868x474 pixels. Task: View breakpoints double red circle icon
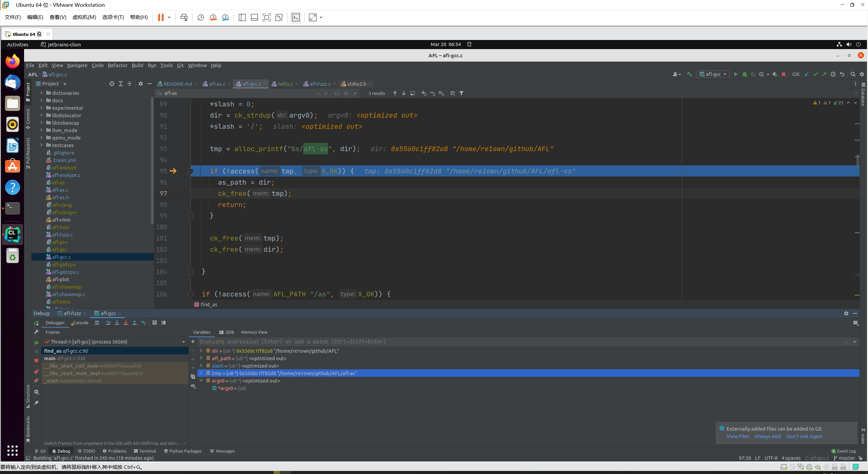point(37,372)
